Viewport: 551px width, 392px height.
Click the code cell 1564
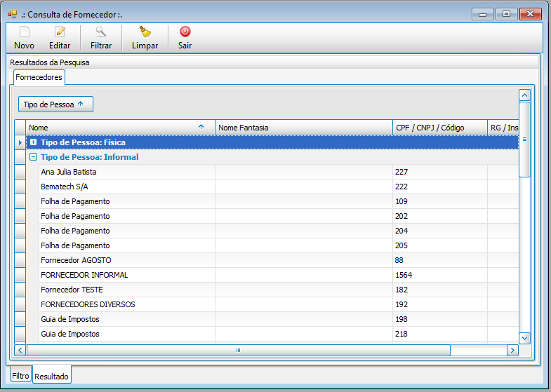pyautogui.click(x=440, y=275)
